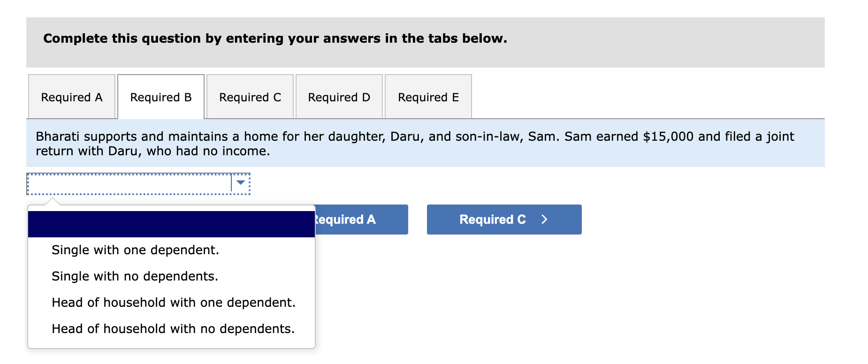Viewport: 868px width, 364px height.
Task: Choose "Single with no dependents."
Action: 135,276
